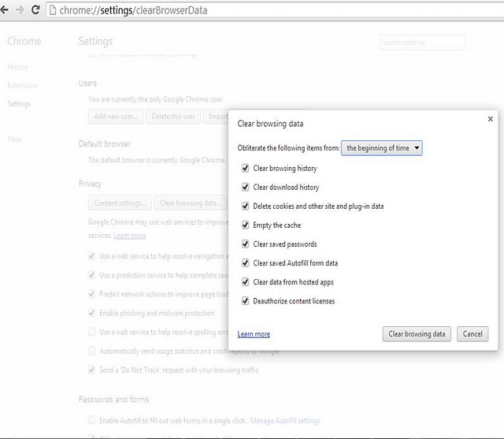Toggle Deauthorize content licenses checkbox
The image size is (504, 439).
(x=245, y=301)
